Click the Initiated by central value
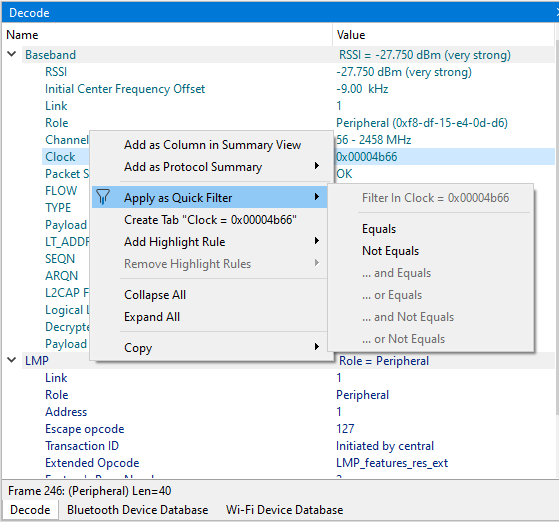The height and width of the screenshot is (522, 559). click(x=385, y=446)
